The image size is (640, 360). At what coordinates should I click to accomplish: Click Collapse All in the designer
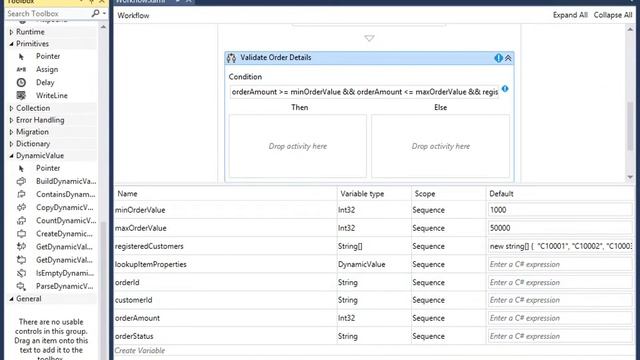tap(613, 15)
